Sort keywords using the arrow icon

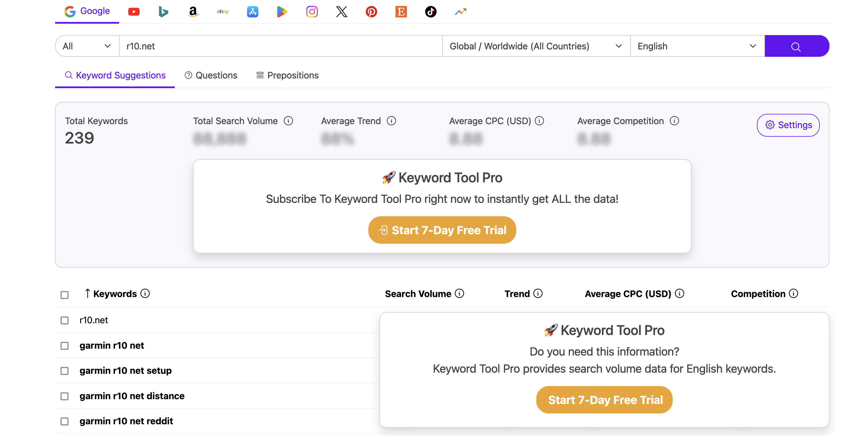click(87, 293)
